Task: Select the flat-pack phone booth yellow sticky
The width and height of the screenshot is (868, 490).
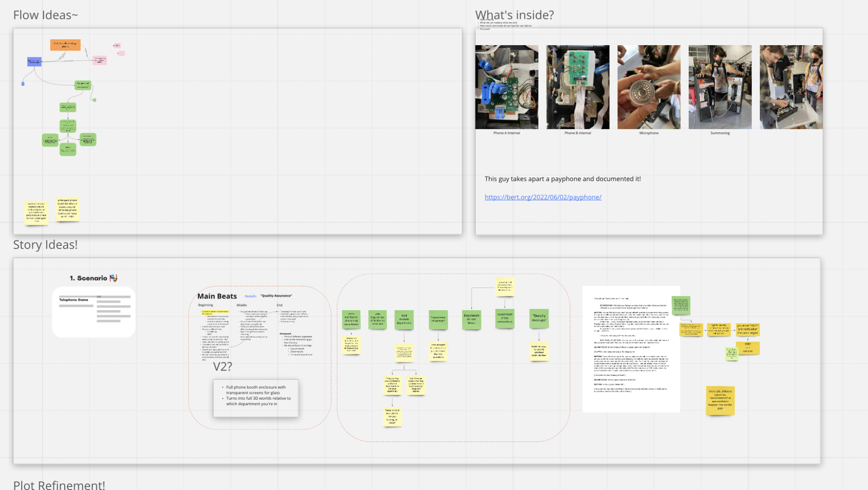Action: (67, 209)
